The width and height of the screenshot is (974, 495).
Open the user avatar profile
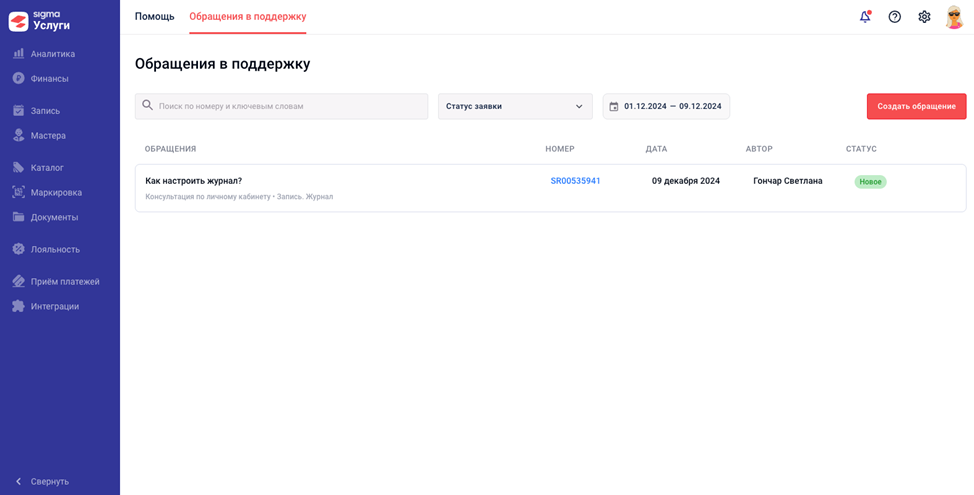[x=954, y=17]
